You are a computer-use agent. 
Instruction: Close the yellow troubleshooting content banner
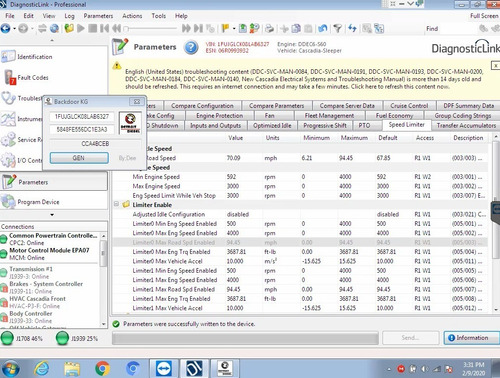click(495, 65)
